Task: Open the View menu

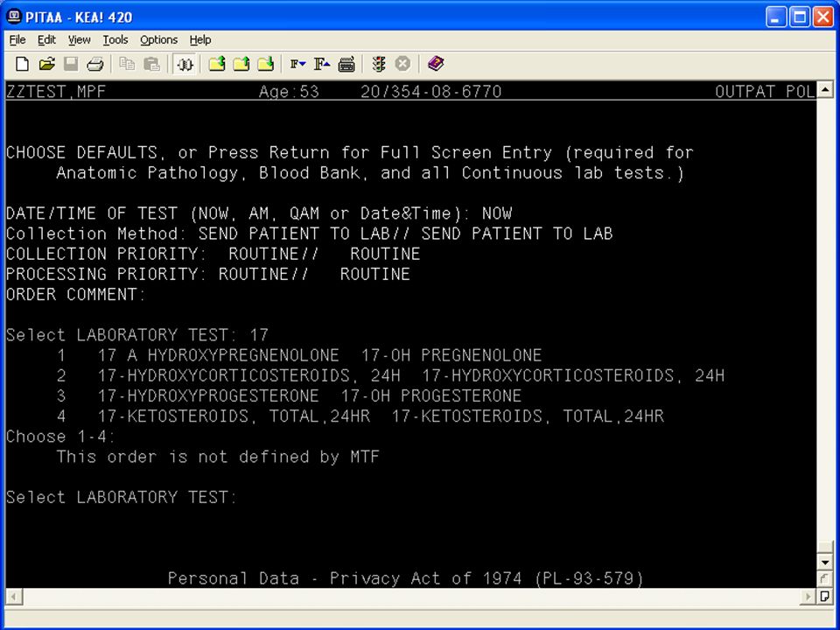Action: point(80,39)
